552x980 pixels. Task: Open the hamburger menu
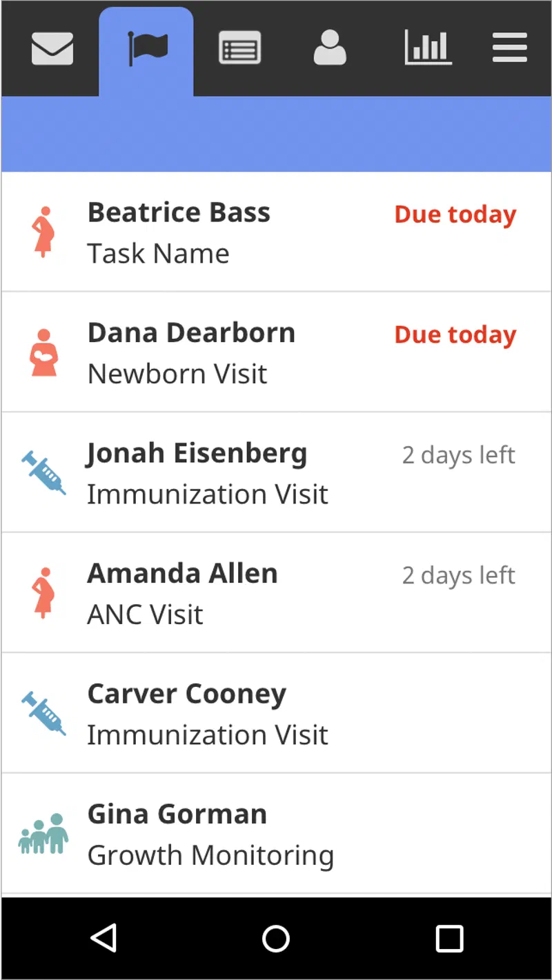click(510, 49)
